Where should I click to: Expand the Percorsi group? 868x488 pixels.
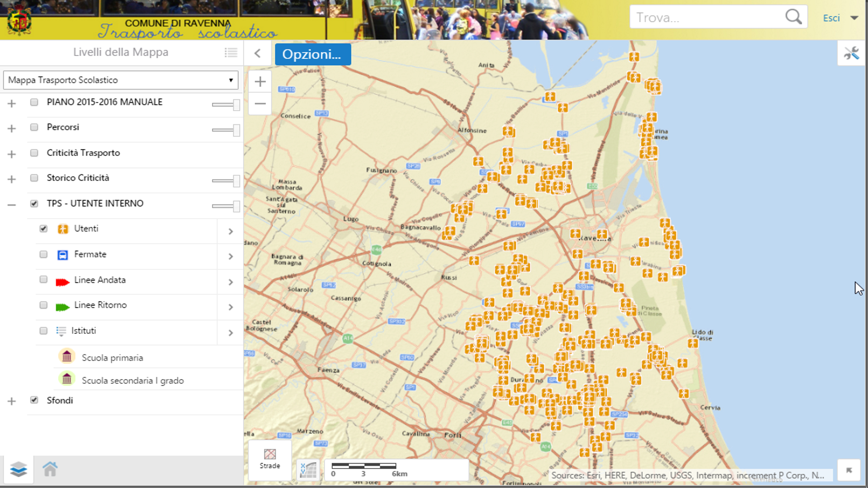[x=12, y=129]
